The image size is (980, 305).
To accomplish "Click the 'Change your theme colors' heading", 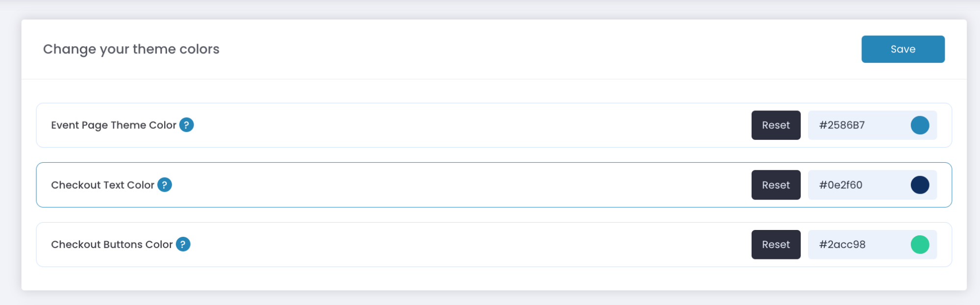I will click(131, 49).
